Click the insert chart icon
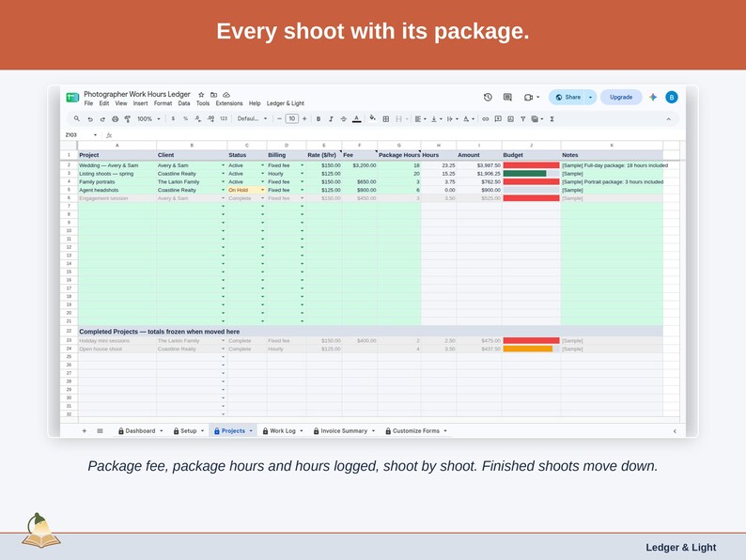The image size is (746, 560). tap(510, 119)
